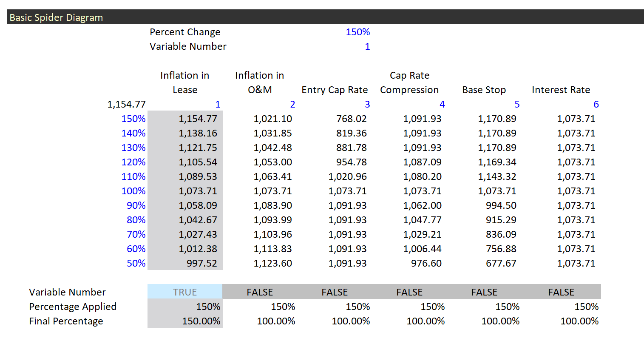The height and width of the screenshot is (341, 644).
Task: Click the 997.52 cell in Inflation in Lease
Action: click(x=201, y=263)
